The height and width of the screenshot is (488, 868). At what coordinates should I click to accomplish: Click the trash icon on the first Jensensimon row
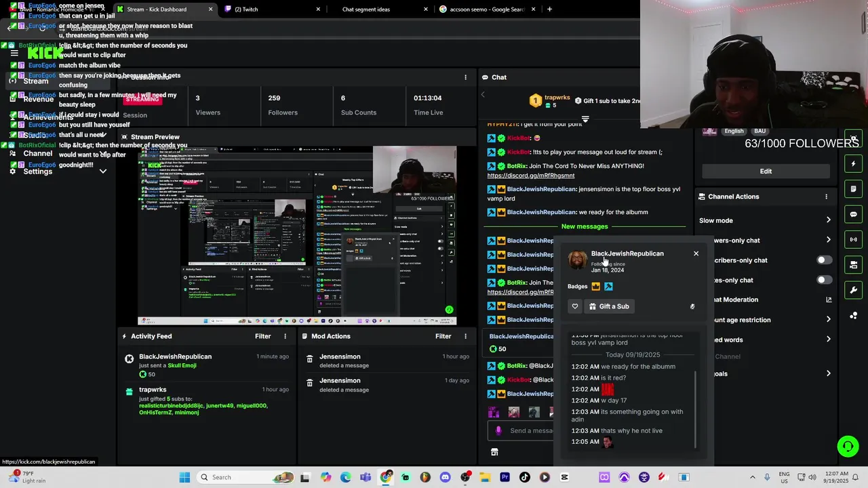(309, 359)
